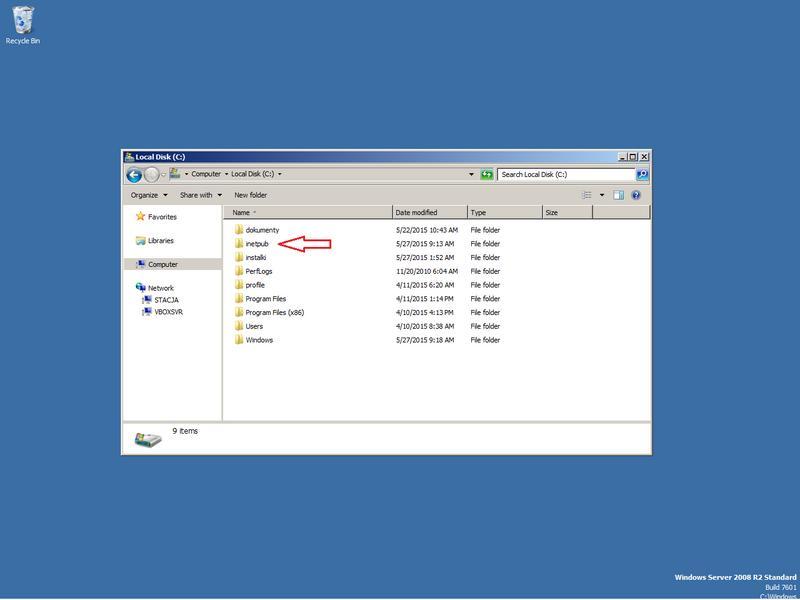Select Libraries in the navigation pane
Image resolution: width=800 pixels, height=600 pixels.
point(161,241)
